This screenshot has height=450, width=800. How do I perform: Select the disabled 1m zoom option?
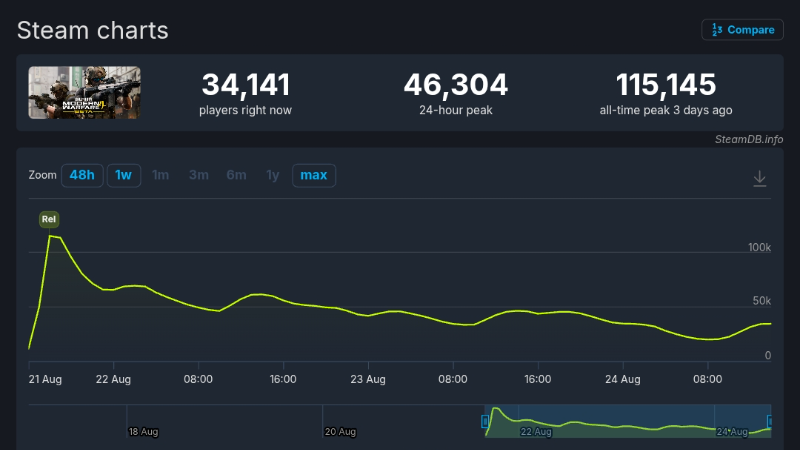pyautogui.click(x=160, y=175)
